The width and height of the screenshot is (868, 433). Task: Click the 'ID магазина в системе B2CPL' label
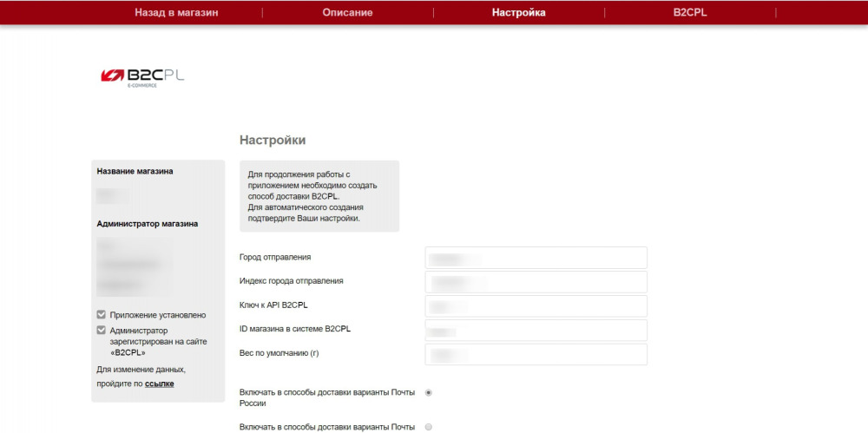pyautogui.click(x=295, y=328)
